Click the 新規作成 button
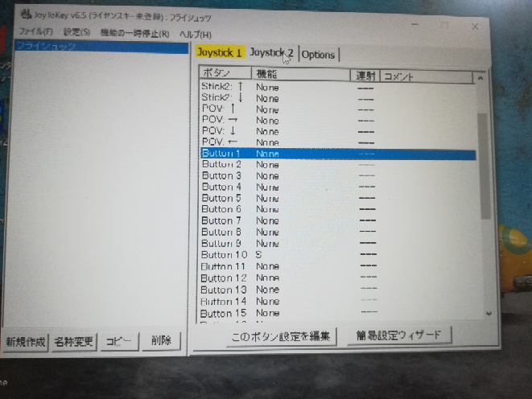Image resolution: width=532 pixels, height=399 pixels. [x=26, y=342]
